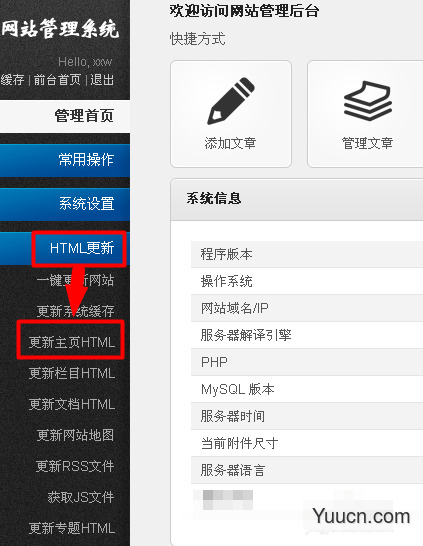Click the 管理文章 shortcut label
This screenshot has width=423, height=546.
pyautogui.click(x=367, y=143)
